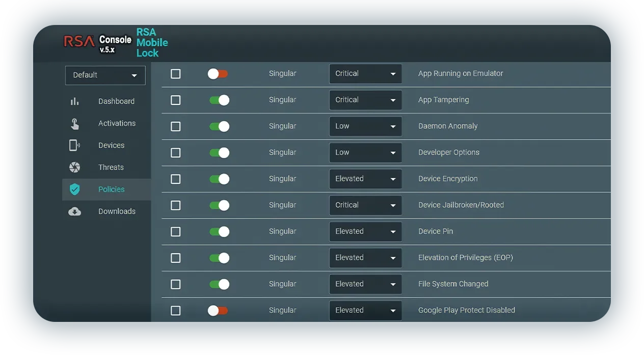Check the File System Changed row checkbox

pos(175,284)
